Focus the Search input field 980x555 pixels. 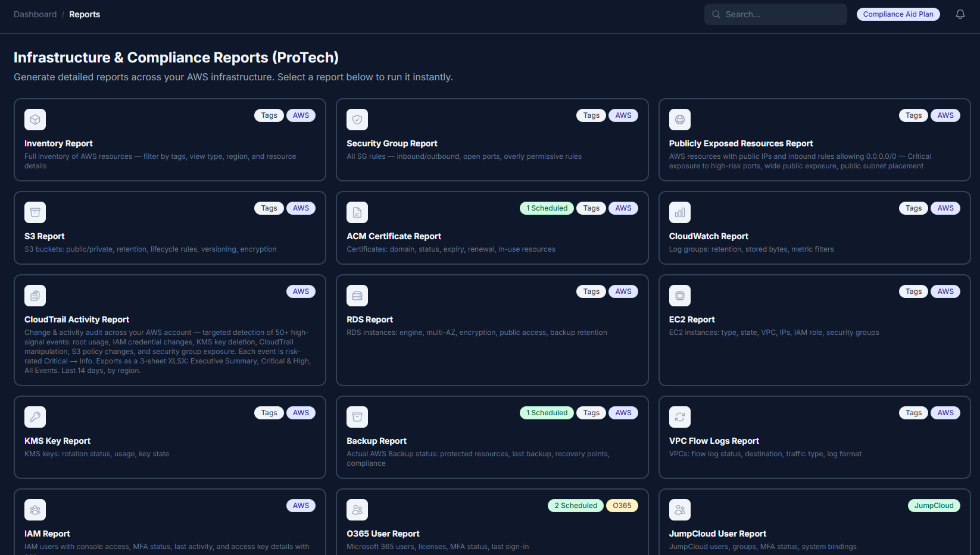(776, 14)
